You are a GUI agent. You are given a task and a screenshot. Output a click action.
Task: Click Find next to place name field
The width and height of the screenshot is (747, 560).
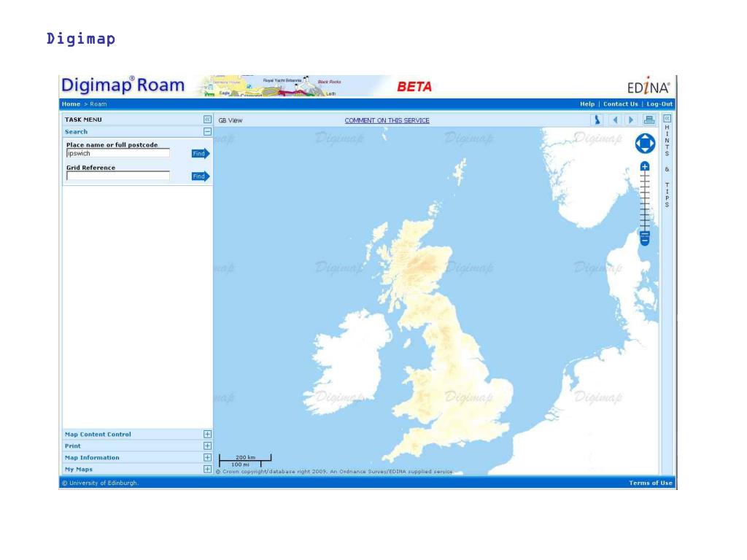[x=200, y=153]
